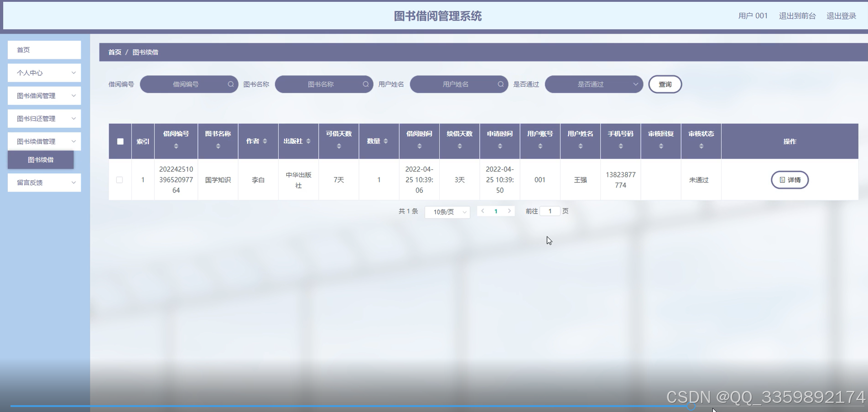Image resolution: width=868 pixels, height=412 pixels.
Task: Click the magnifier icon in 图书名称 field
Action: [x=366, y=84]
